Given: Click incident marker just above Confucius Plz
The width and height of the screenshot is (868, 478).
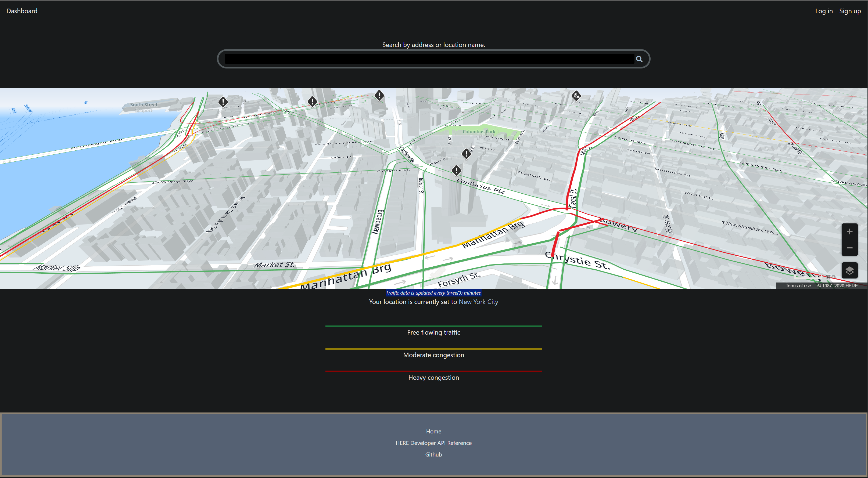Looking at the screenshot, I should click(456, 170).
